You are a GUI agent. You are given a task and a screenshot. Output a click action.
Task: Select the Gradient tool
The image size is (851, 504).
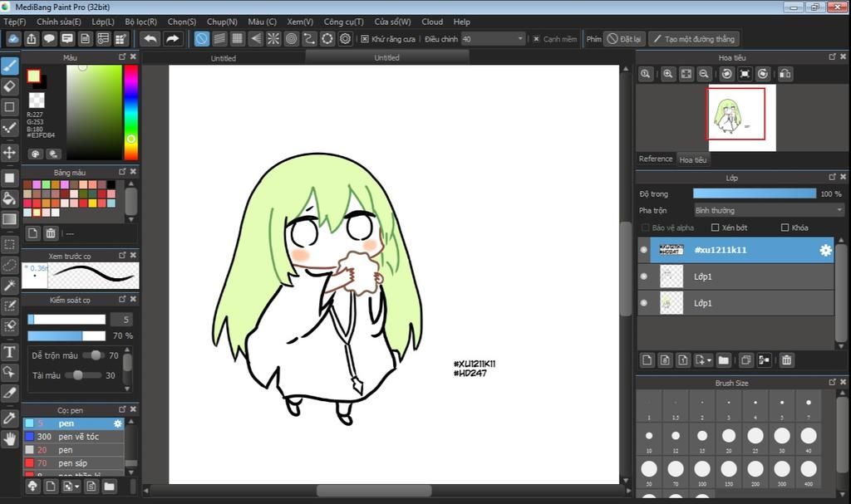point(10,219)
